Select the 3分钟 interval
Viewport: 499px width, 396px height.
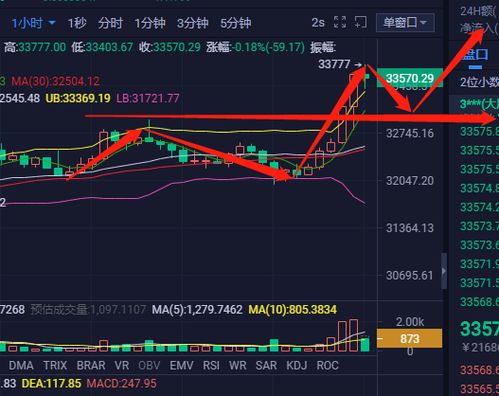click(193, 23)
